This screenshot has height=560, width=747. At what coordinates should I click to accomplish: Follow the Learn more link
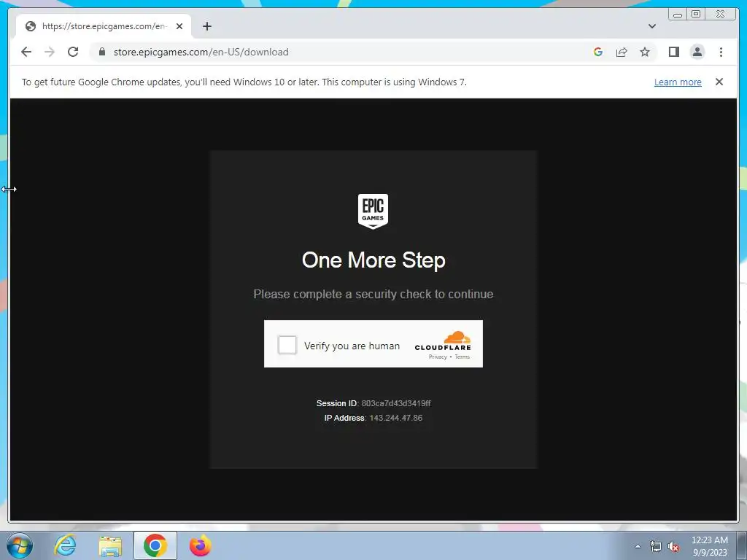coord(678,82)
